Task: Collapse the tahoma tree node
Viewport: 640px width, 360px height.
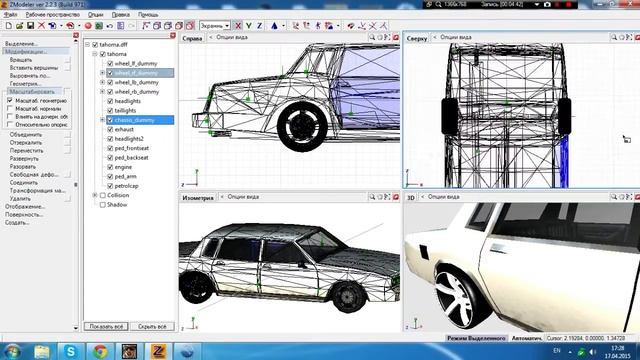Action: (x=95, y=54)
